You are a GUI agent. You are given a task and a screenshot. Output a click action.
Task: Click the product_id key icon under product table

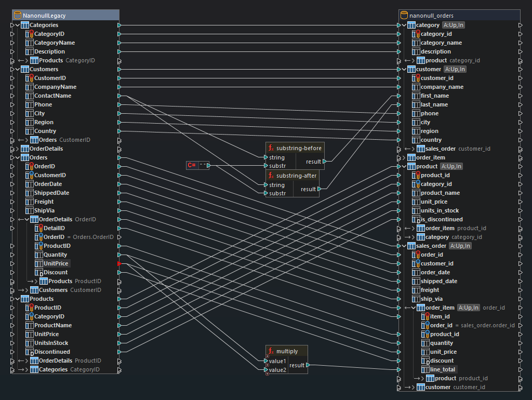(x=416, y=175)
